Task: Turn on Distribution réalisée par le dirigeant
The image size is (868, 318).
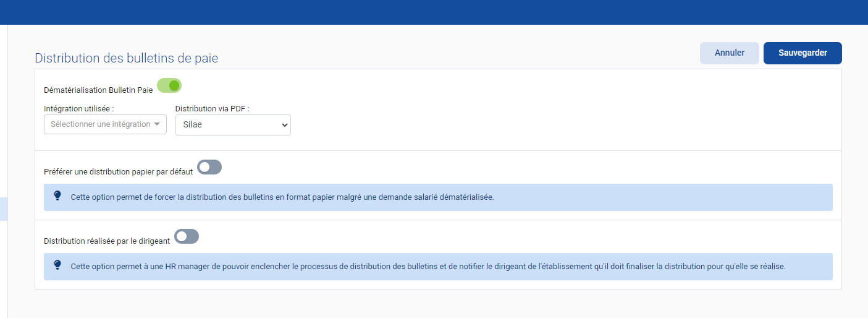Action: (187, 236)
